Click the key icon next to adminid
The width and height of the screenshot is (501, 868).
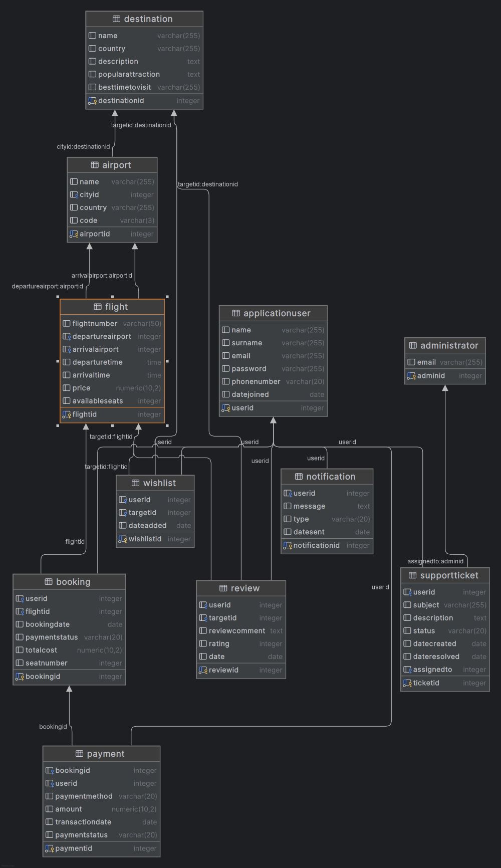(411, 376)
